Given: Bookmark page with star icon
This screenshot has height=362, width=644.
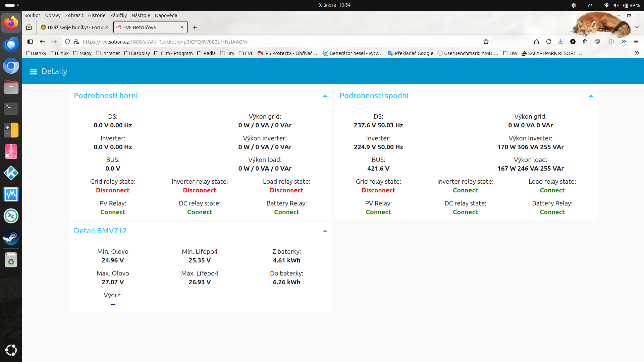Looking at the screenshot, I should click(x=486, y=42).
